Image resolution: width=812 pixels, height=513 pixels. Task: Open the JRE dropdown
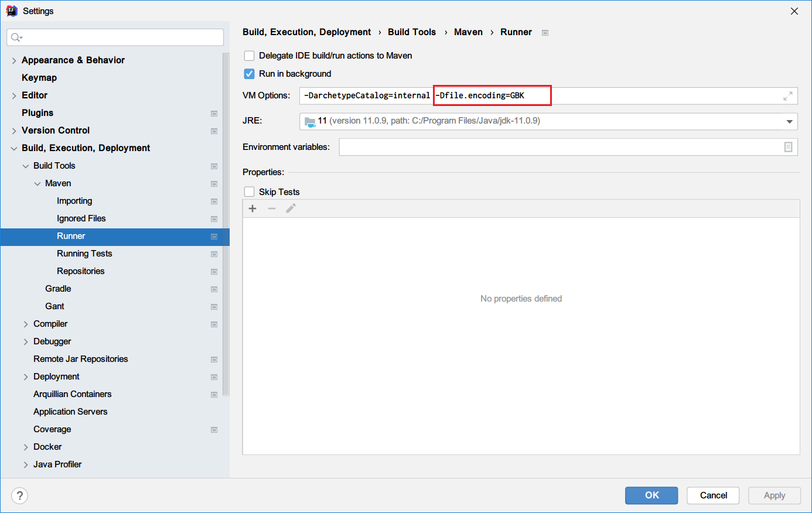tap(789, 121)
